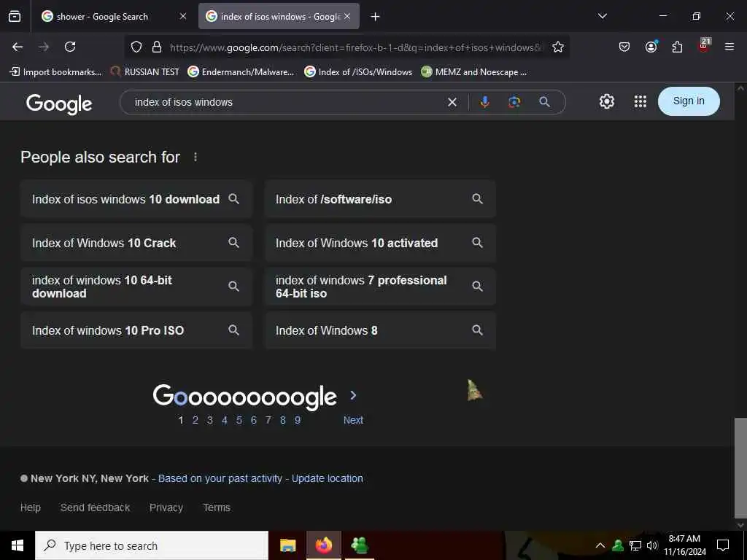Search Index of windows 10 Pro ISO
Image resolution: width=747 pixels, height=560 pixels.
(136, 330)
